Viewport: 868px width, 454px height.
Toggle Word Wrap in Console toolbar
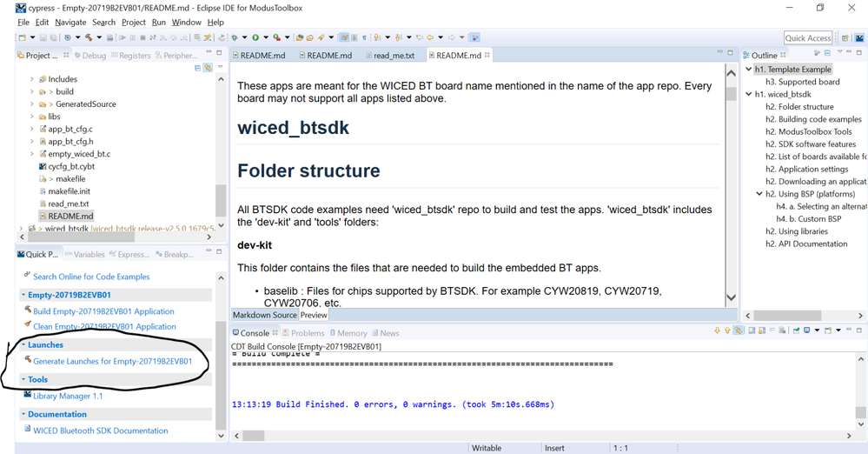tap(772, 330)
